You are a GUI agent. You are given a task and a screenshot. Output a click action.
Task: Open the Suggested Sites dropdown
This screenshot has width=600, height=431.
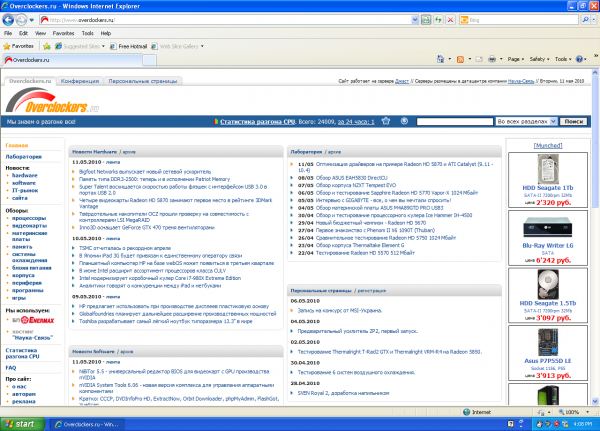(80, 46)
